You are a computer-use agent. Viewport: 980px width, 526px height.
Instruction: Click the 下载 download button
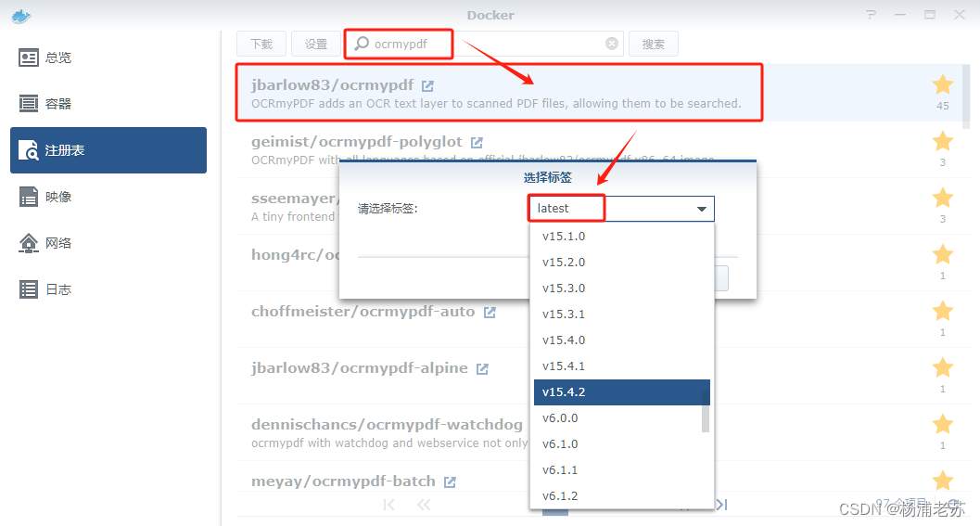261,44
